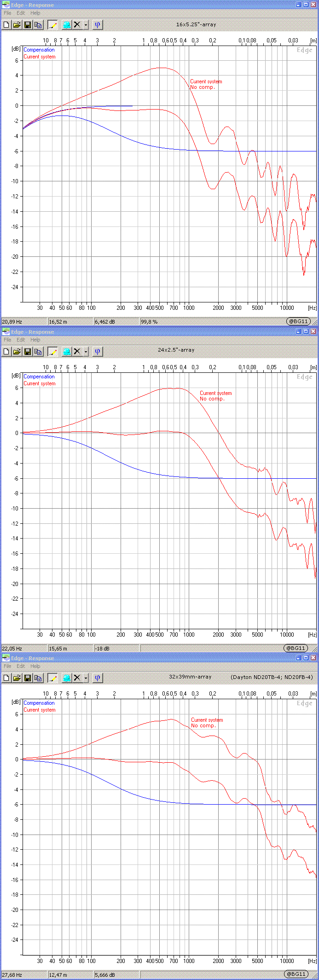Toggle pencil edit tool in 24x2.5"-array window
Screen dimensions: 319x980
click(52, 352)
